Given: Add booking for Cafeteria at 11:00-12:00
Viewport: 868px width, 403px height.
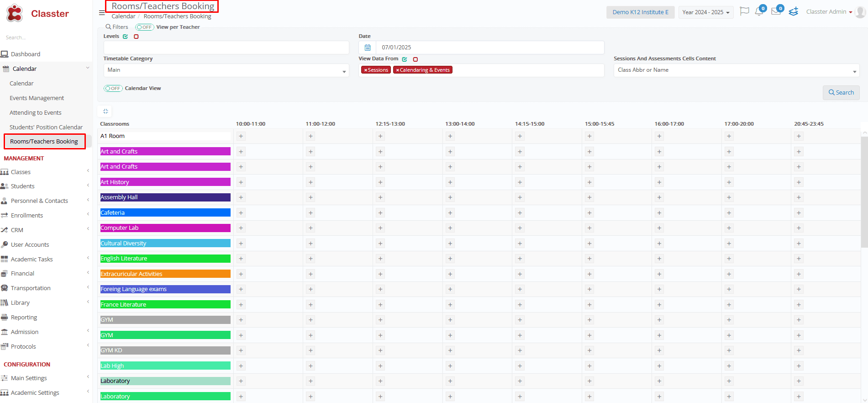Looking at the screenshot, I should click(310, 213).
